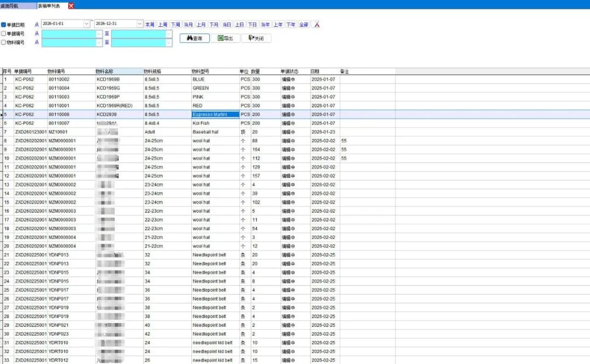
Task: Expand the 物料编号 'to' combo box
Action: pyautogui.click(x=169, y=43)
